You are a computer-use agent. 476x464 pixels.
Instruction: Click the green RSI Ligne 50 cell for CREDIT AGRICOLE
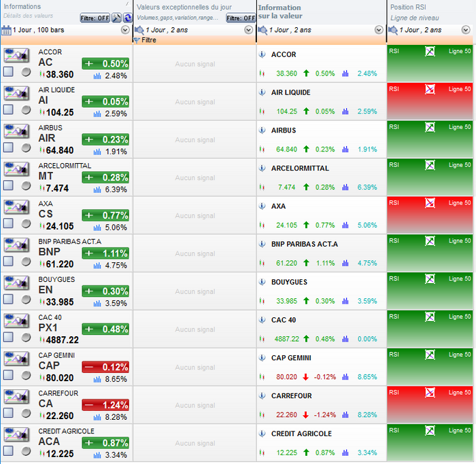(430, 442)
